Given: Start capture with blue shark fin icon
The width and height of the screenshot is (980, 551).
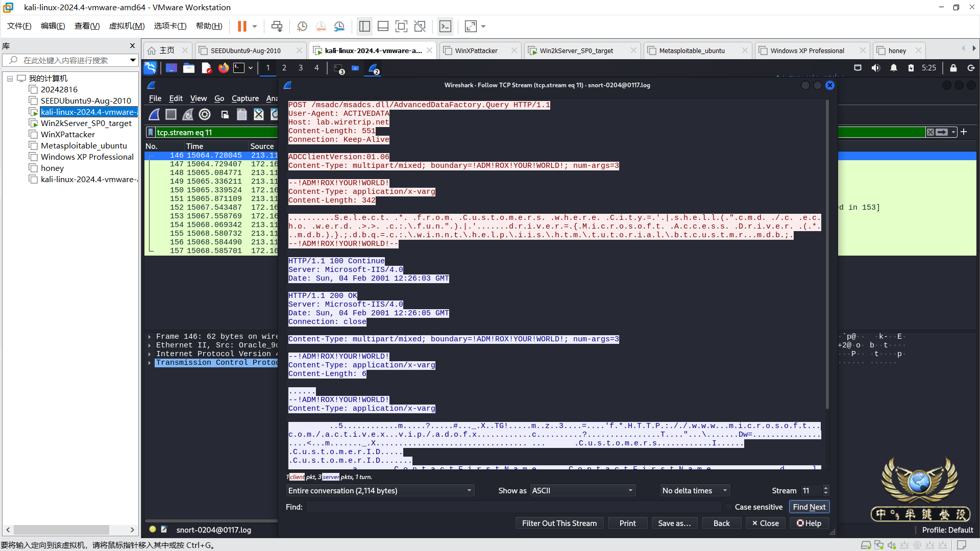Looking at the screenshot, I should pyautogui.click(x=154, y=115).
